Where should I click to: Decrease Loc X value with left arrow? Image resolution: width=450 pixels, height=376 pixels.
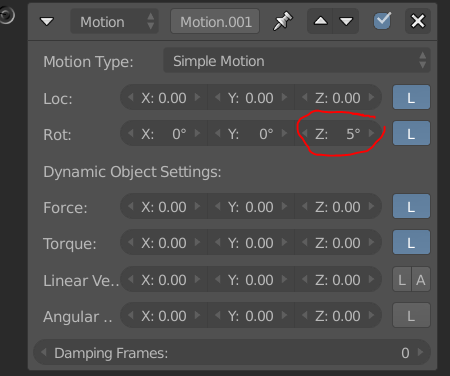(x=131, y=97)
